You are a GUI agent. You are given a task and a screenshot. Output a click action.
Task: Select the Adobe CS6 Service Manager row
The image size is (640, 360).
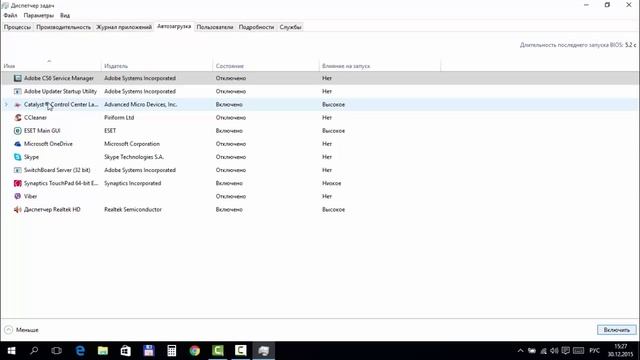[x=320, y=78]
